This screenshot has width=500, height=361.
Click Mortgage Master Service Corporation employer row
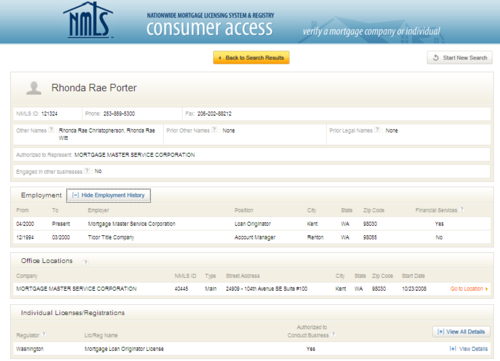252,224
